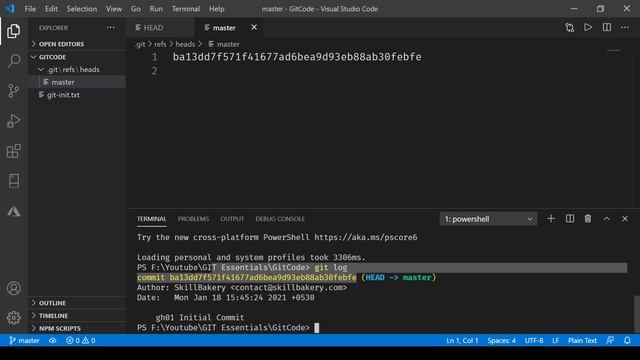Open the Edit menu
Image resolution: width=640 pixels, height=360 pixels.
tap(51, 9)
